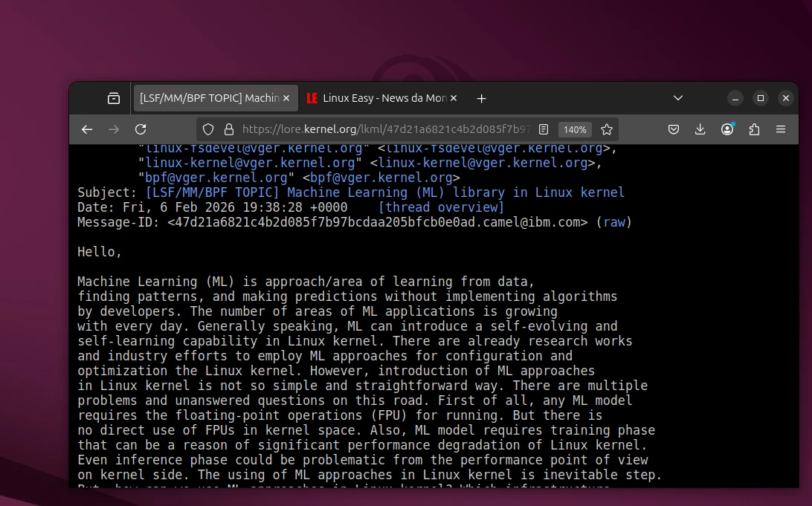Open Firefox View in the tab strip
812x506 pixels.
[114, 97]
